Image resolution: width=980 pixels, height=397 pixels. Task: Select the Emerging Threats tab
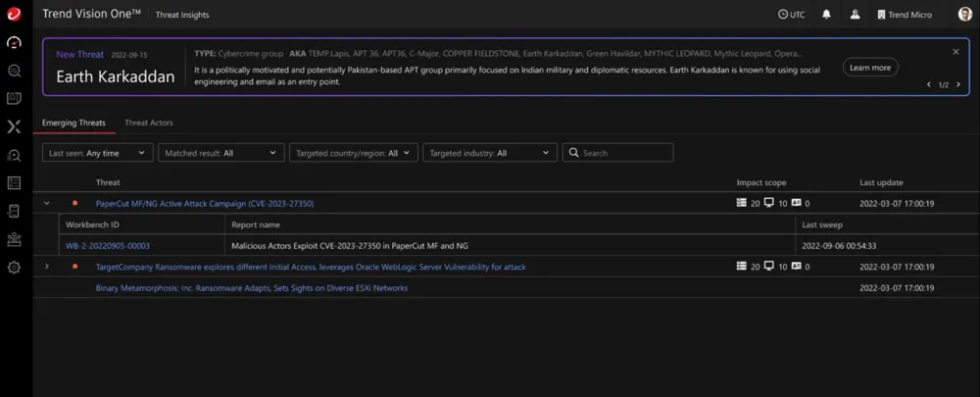click(x=73, y=124)
